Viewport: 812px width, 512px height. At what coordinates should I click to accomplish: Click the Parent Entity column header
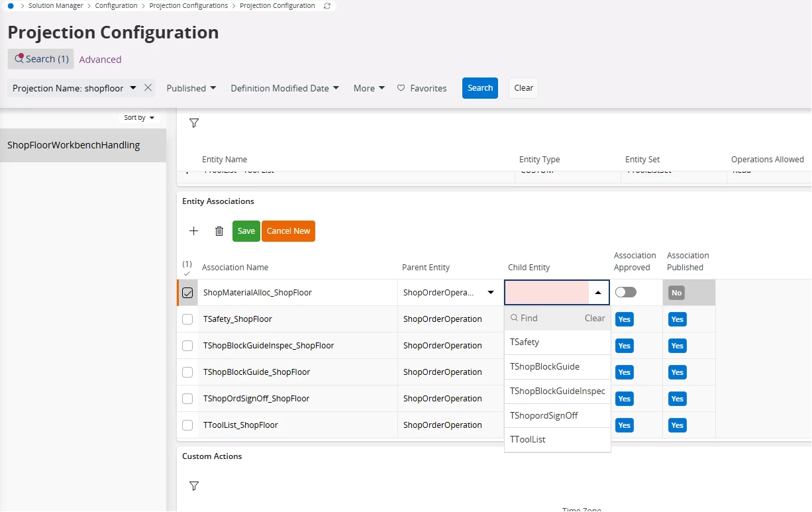coord(426,268)
